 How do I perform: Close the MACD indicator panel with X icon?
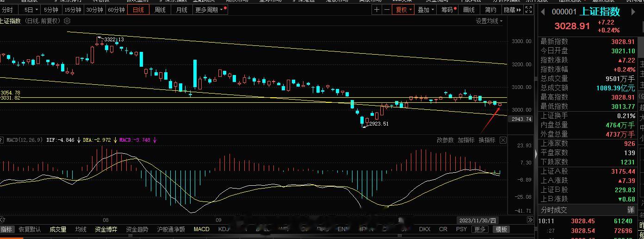point(503,140)
